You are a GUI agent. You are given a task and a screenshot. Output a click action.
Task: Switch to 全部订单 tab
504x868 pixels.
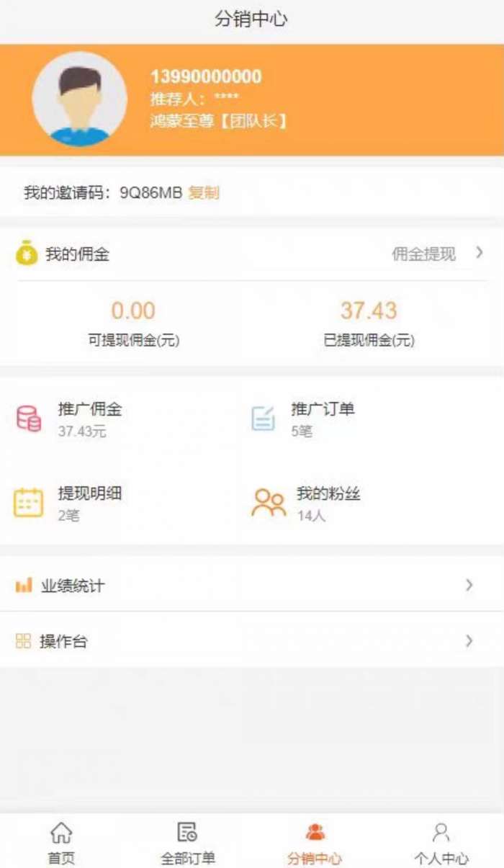[187, 844]
